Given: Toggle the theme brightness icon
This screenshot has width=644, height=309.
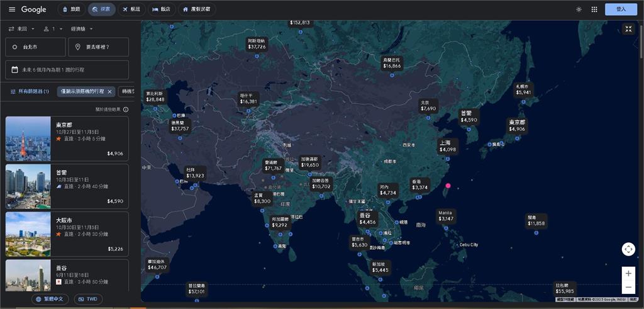Looking at the screenshot, I should (579, 9).
